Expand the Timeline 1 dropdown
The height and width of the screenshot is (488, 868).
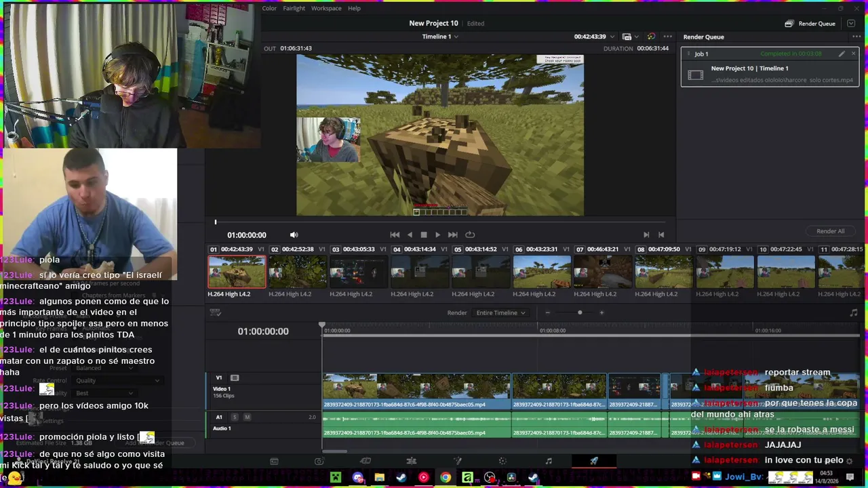click(456, 37)
